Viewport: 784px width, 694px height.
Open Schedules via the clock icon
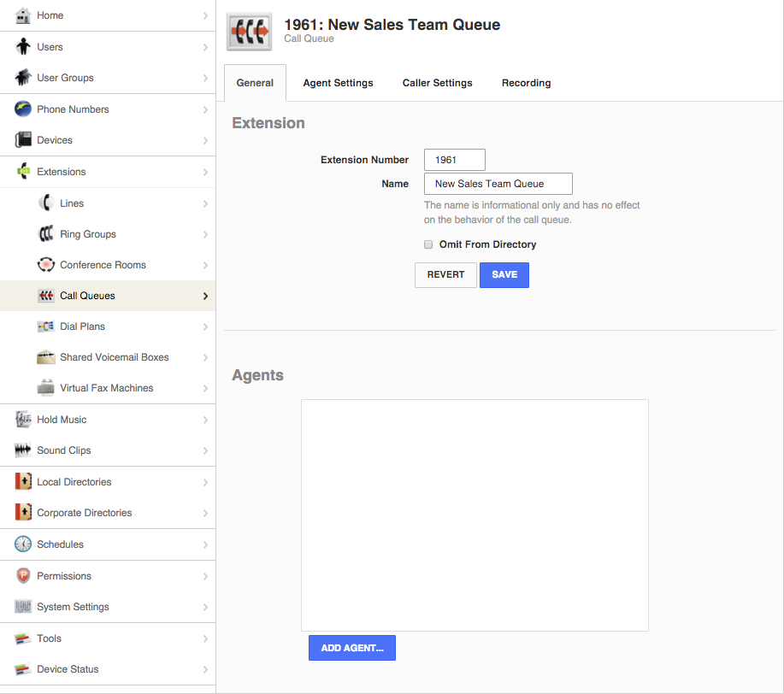tap(24, 544)
